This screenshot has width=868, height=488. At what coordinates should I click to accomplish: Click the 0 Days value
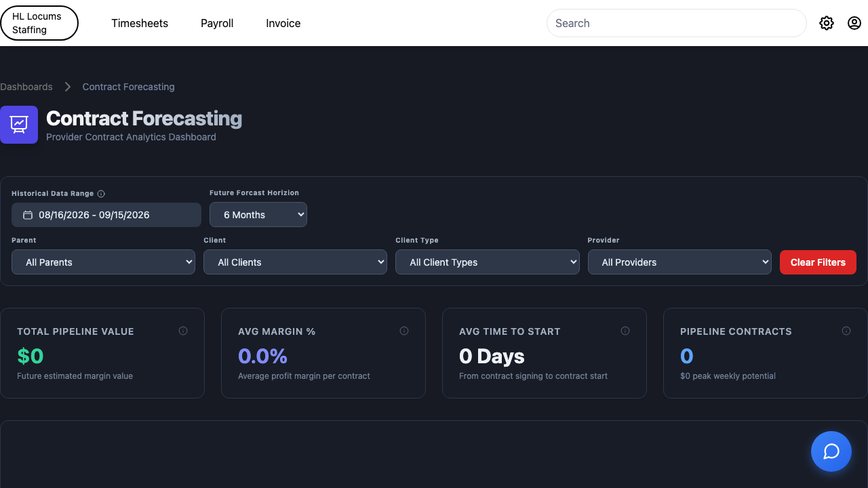click(492, 356)
